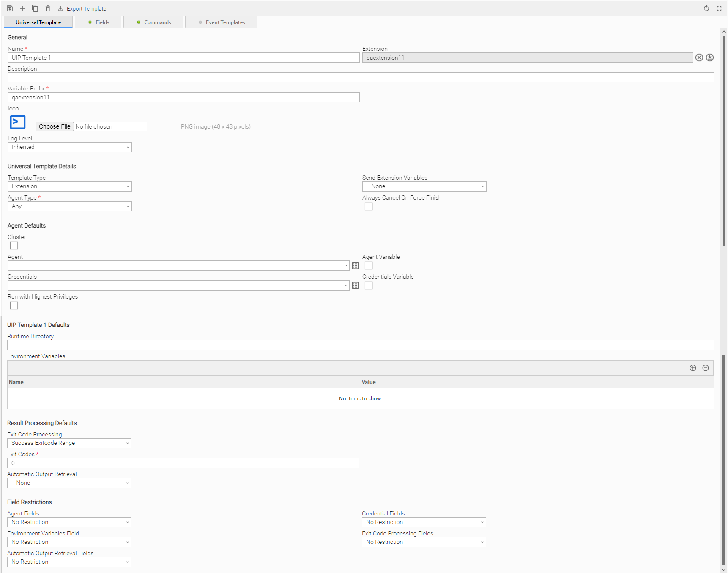The image size is (728, 573).
Task: Click the Refresh icon at top right
Action: [706, 8]
